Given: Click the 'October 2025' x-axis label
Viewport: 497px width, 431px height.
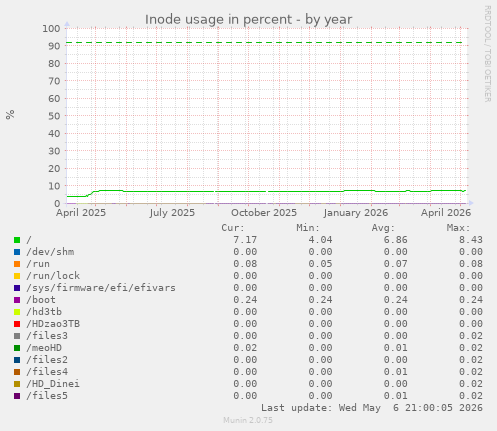Looking at the screenshot, I should (264, 213).
